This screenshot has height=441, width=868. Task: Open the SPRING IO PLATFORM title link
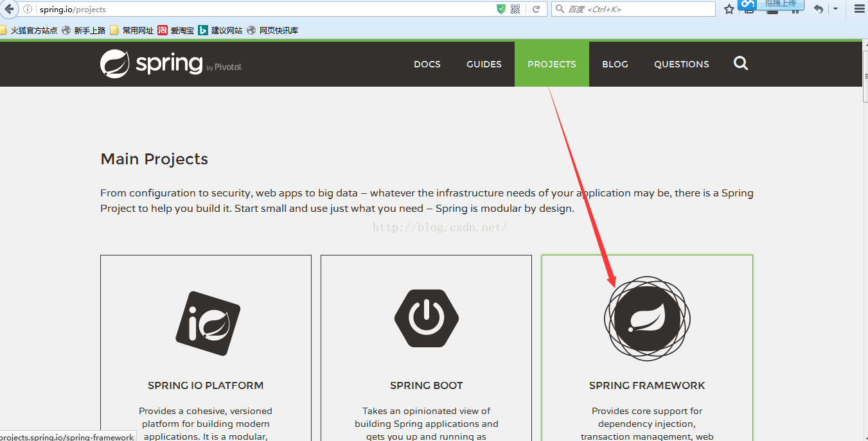(x=206, y=386)
